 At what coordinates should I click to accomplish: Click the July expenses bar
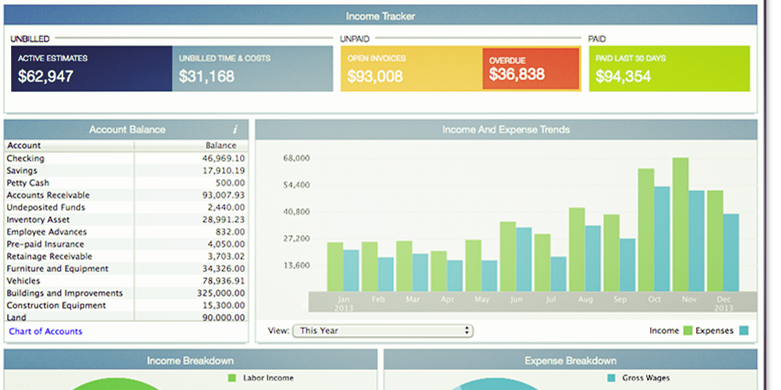coord(558,274)
